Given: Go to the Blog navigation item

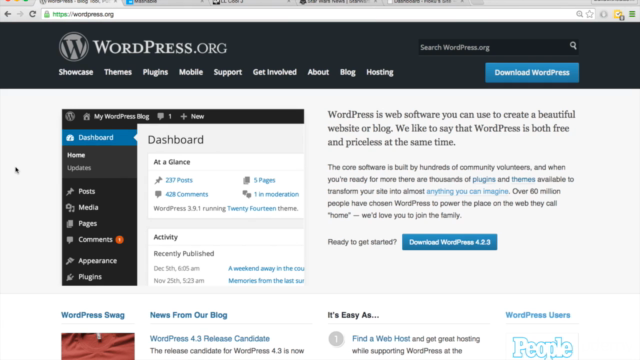Looking at the screenshot, I should (348, 72).
